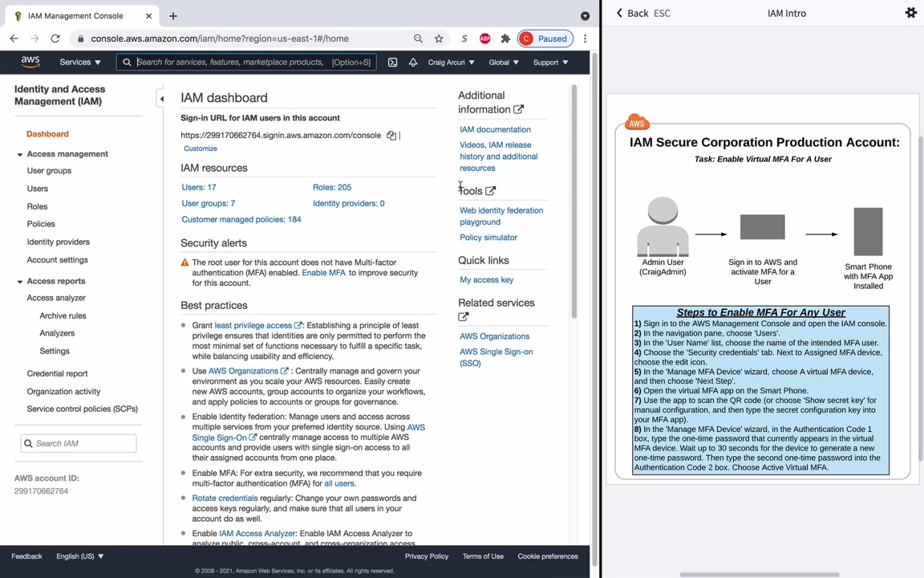Copy the sign-in URL with copy icon

pos(391,136)
